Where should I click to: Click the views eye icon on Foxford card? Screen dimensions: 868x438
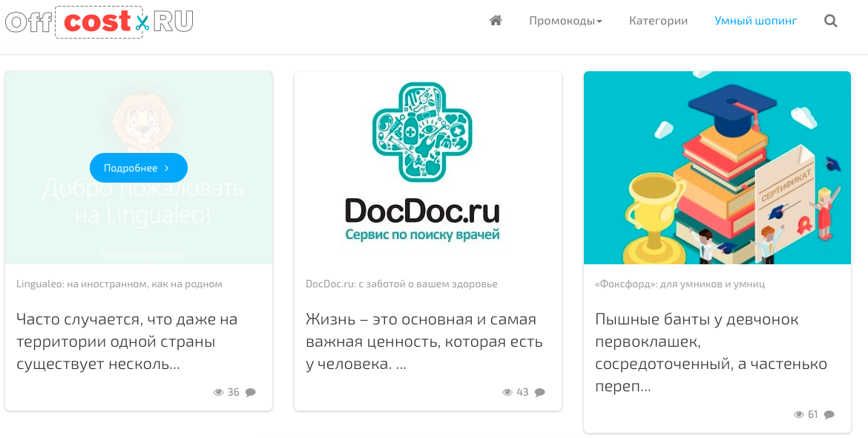[799, 414]
